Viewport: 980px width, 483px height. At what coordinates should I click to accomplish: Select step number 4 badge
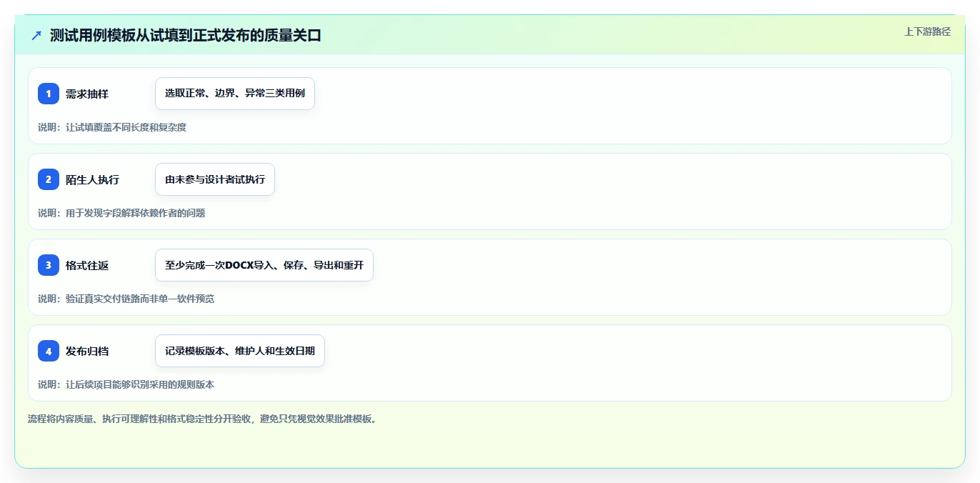pyautogui.click(x=49, y=351)
